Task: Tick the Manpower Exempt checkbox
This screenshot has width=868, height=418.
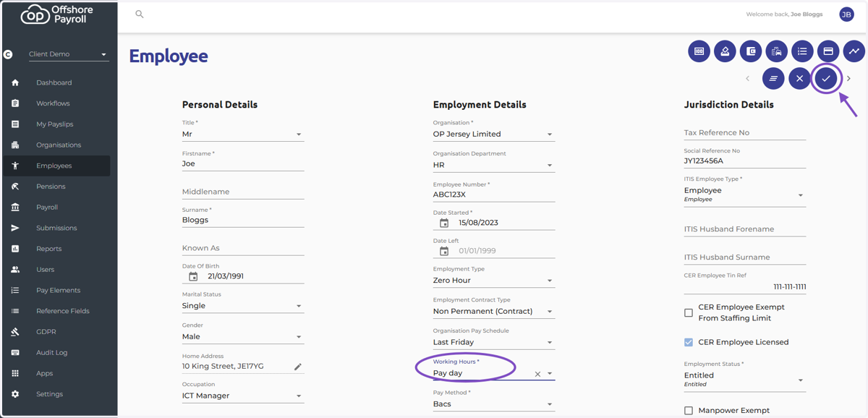Action: [689, 411]
